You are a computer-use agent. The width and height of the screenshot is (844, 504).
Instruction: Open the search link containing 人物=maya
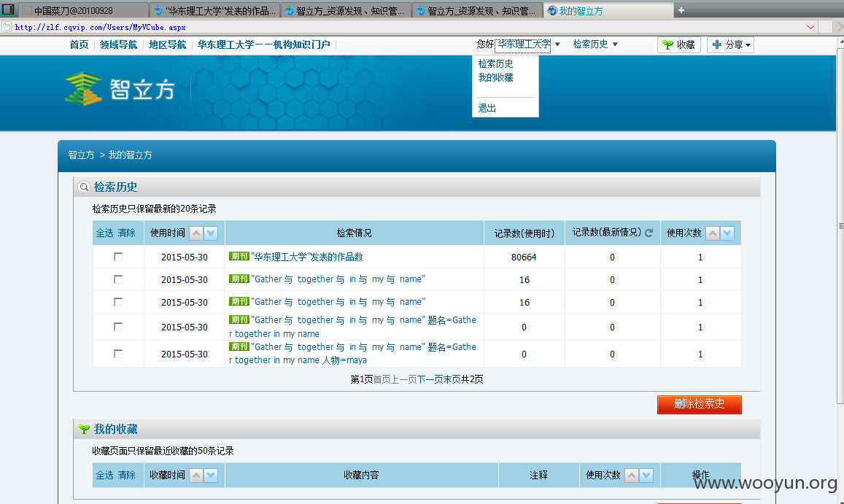click(352, 354)
